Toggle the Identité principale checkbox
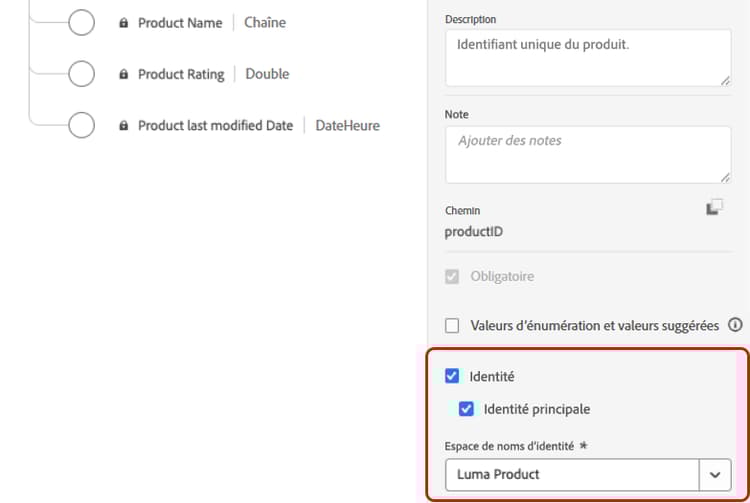This screenshot has width=750, height=503. click(x=466, y=409)
